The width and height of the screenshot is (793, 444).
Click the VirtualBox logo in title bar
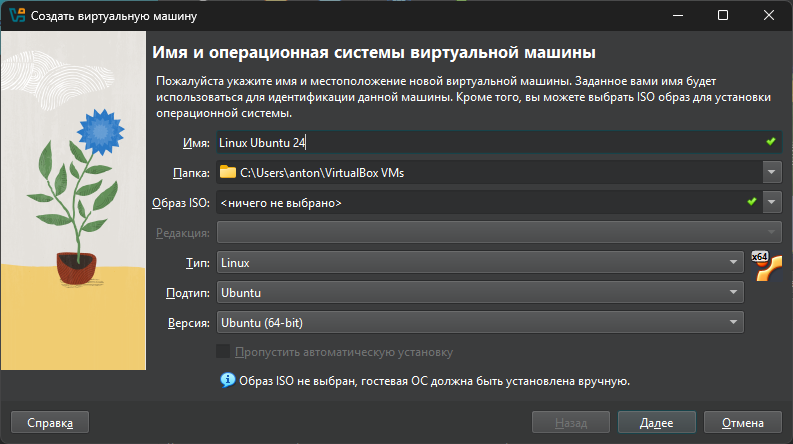coord(17,16)
